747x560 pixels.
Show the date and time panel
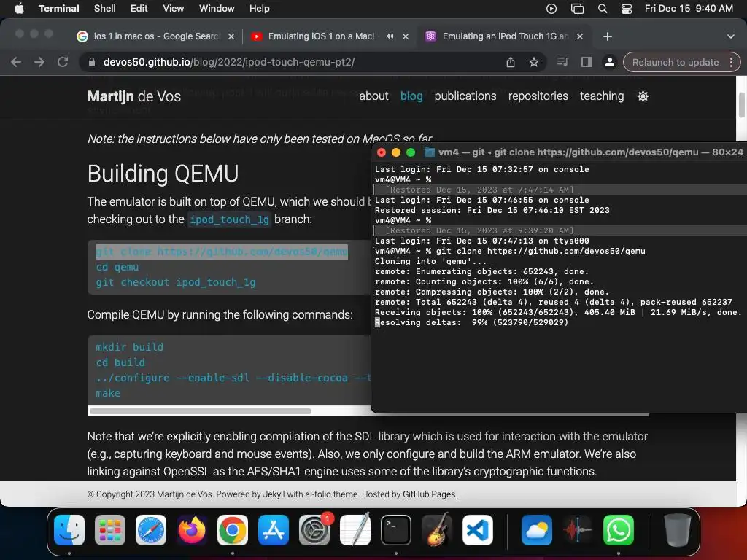[x=689, y=8]
